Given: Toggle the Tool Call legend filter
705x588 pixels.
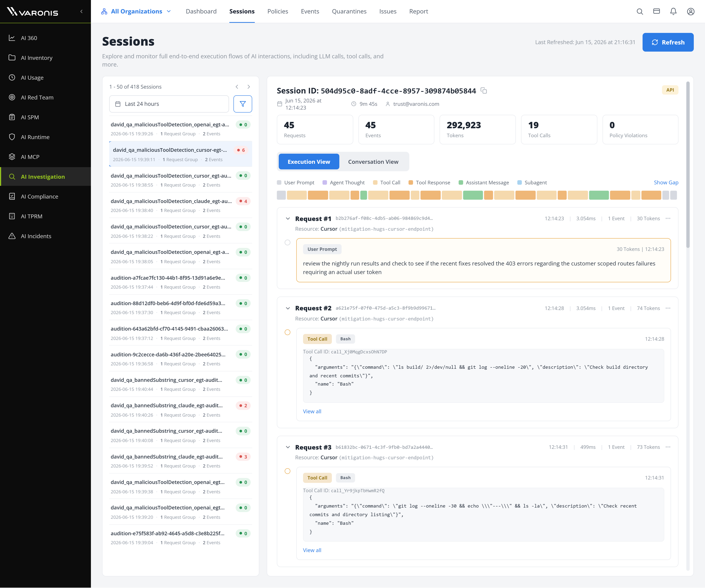Looking at the screenshot, I should (386, 183).
